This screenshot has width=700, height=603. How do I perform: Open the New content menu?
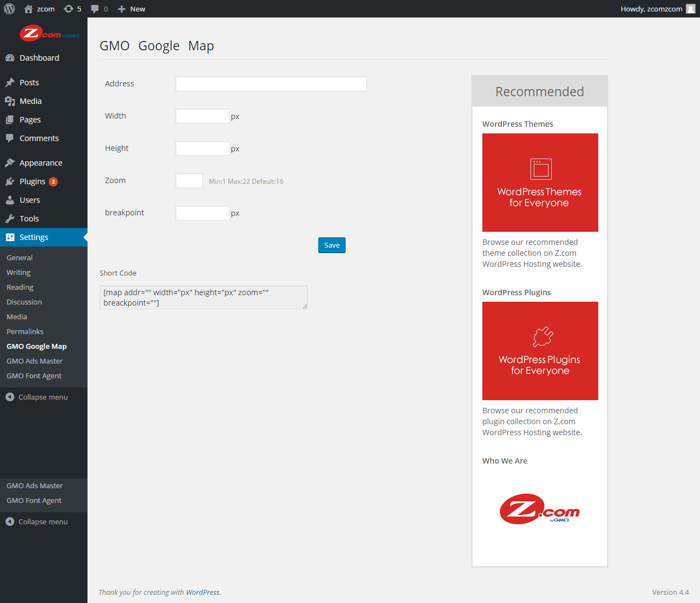pyautogui.click(x=131, y=9)
